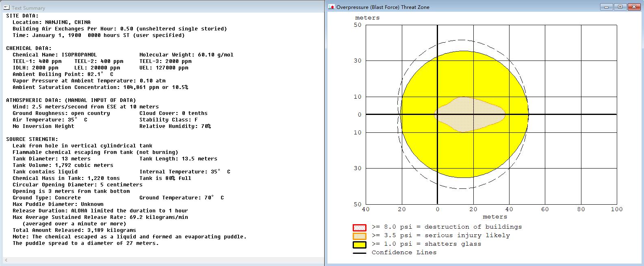Click 'Molecular Weight: 60.10 g/mol' text

click(186, 55)
